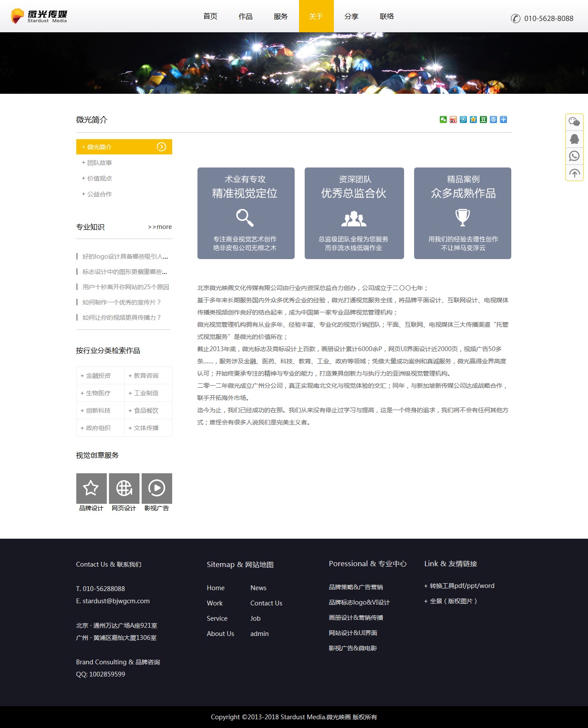Viewport: 588px width, 728px height.
Task: Open 服务 navigation tab
Action: click(281, 16)
